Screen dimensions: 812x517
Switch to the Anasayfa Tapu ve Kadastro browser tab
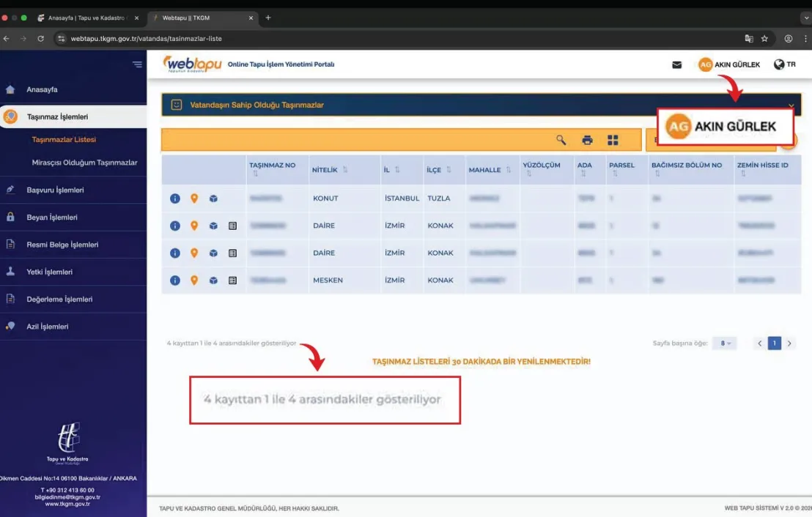(x=88, y=16)
